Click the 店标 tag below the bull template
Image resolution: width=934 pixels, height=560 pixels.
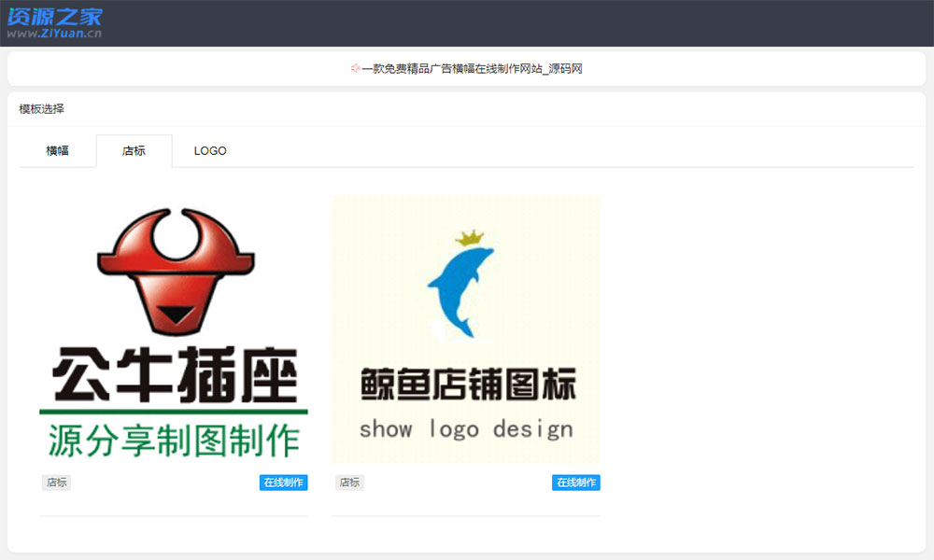56,483
